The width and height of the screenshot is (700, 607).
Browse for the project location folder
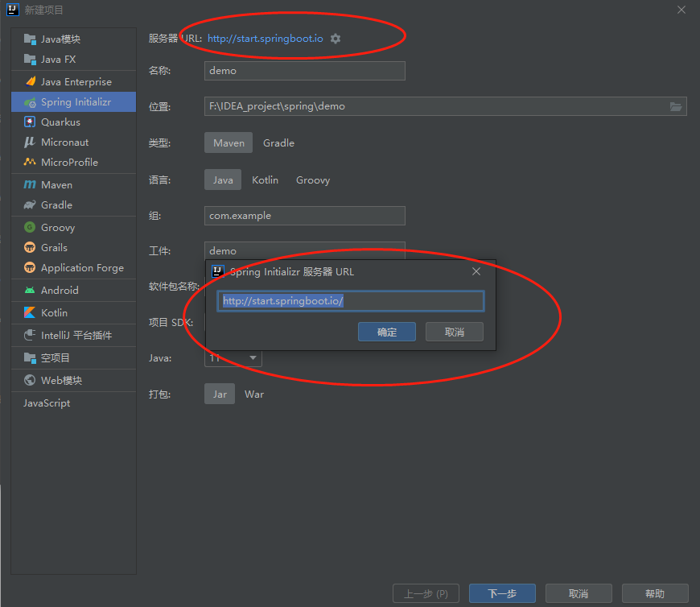676,105
